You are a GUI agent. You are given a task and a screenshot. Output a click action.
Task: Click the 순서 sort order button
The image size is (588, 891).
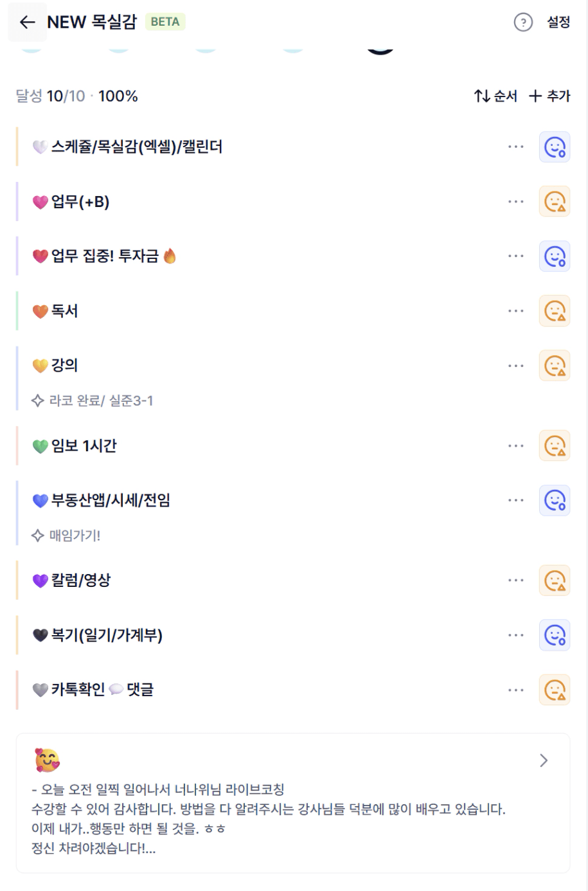(x=495, y=96)
